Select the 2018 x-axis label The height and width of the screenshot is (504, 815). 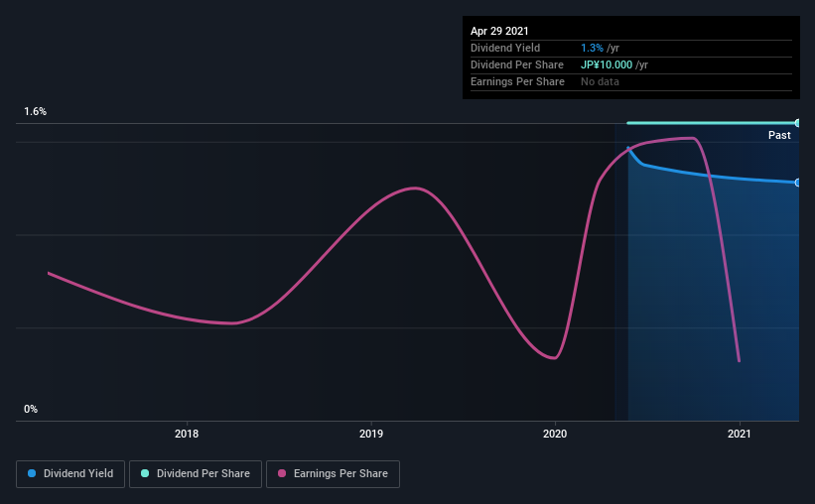click(x=187, y=434)
